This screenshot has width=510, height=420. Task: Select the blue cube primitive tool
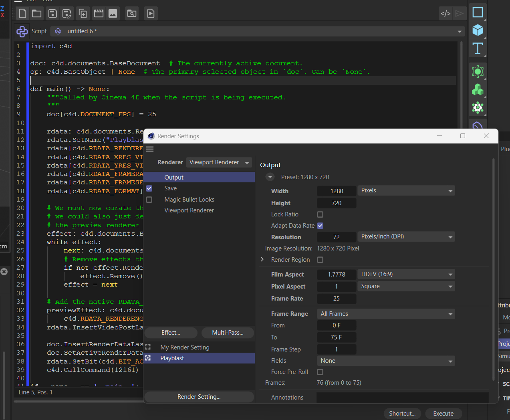point(478,30)
